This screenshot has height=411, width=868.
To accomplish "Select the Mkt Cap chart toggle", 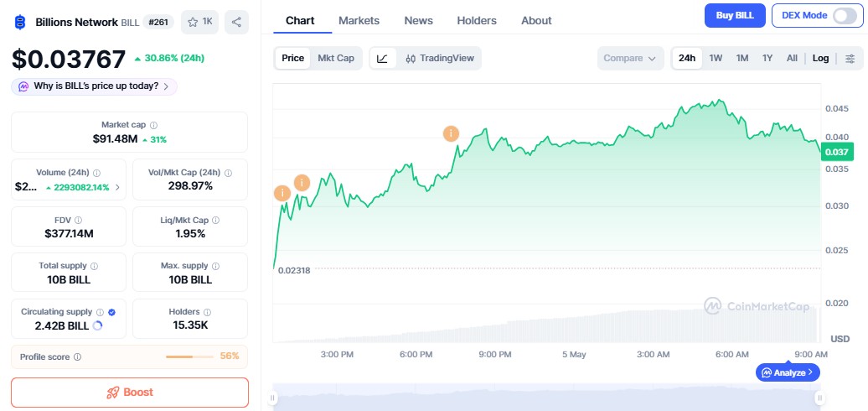I will [336, 58].
